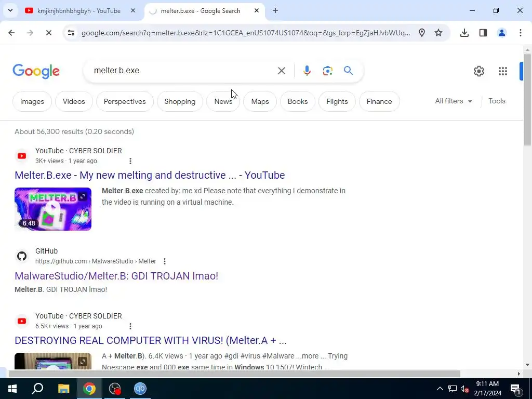Screen dimensions: 532x399
Task: Play the MELTER.B video thumbnail
Action: 53,209
